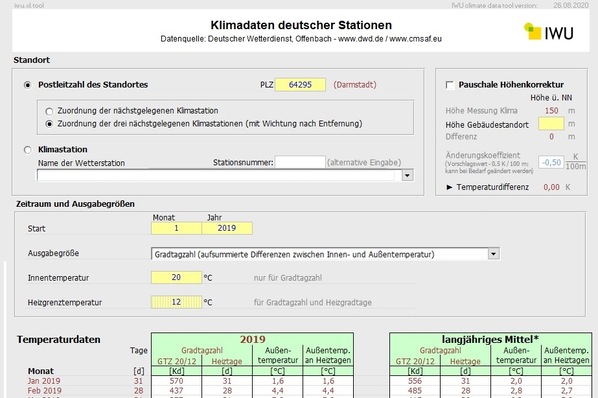Select the Klimastation radio button
Screen dimensions: 598x398
coord(27,150)
